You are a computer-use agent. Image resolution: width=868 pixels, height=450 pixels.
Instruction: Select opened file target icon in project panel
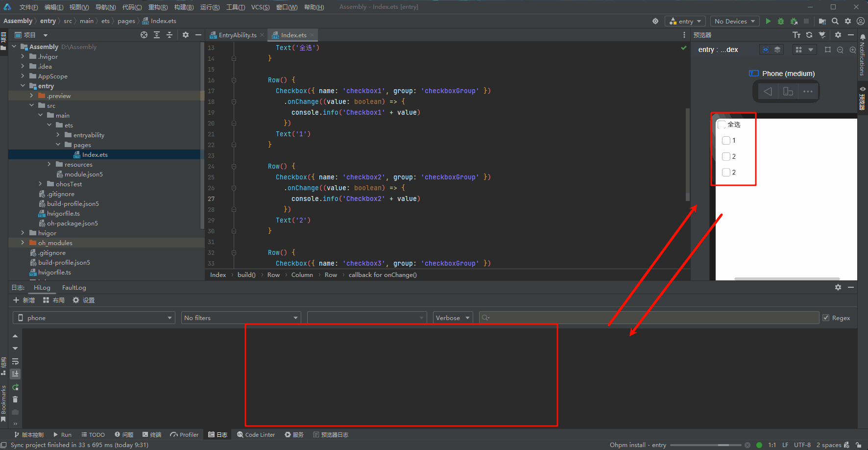144,35
